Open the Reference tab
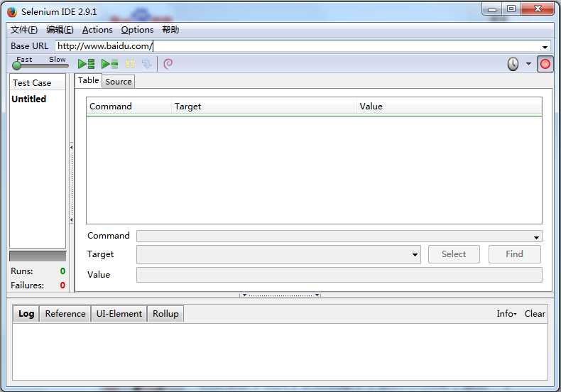 [x=65, y=314]
